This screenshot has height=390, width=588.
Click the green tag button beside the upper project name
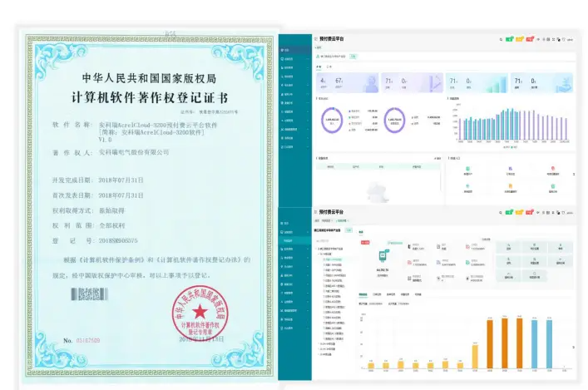pos(353,57)
